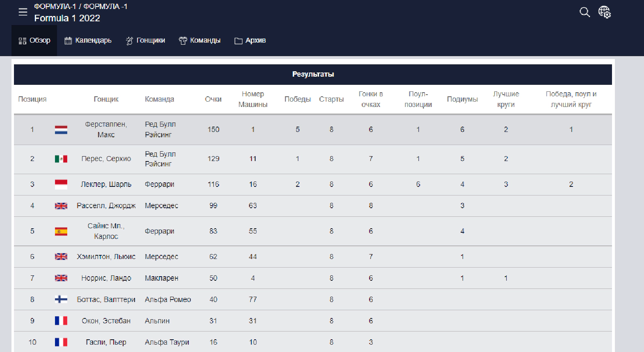Image resolution: width=644 pixels, height=352 pixels.
Task: Click the Победы column header
Action: (x=298, y=99)
